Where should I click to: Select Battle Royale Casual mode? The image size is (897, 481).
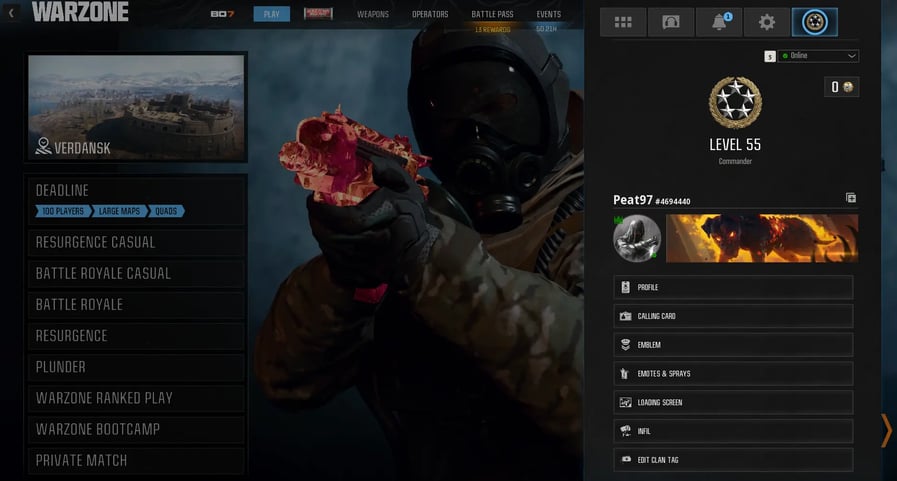pyautogui.click(x=137, y=273)
